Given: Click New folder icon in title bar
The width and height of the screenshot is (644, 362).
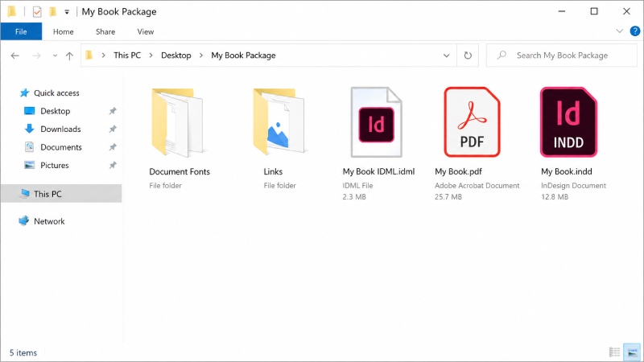Looking at the screenshot, I should click(52, 11).
